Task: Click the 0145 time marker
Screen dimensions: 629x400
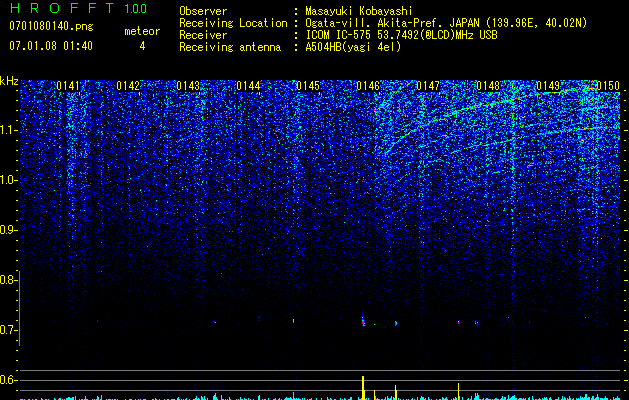Action: tap(308, 86)
